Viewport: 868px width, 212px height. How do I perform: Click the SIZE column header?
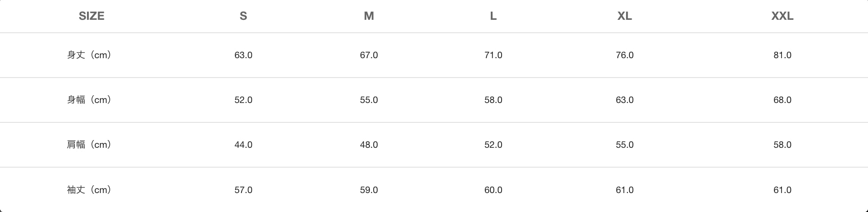[x=91, y=16]
